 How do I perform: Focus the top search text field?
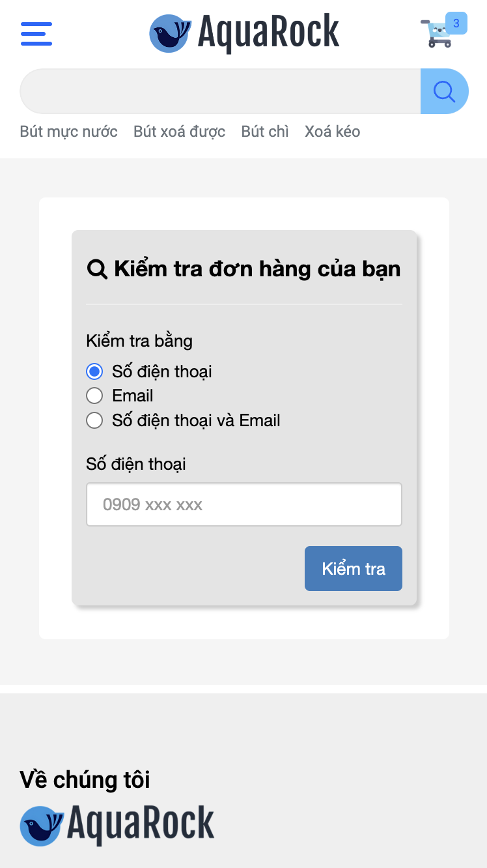point(220,91)
